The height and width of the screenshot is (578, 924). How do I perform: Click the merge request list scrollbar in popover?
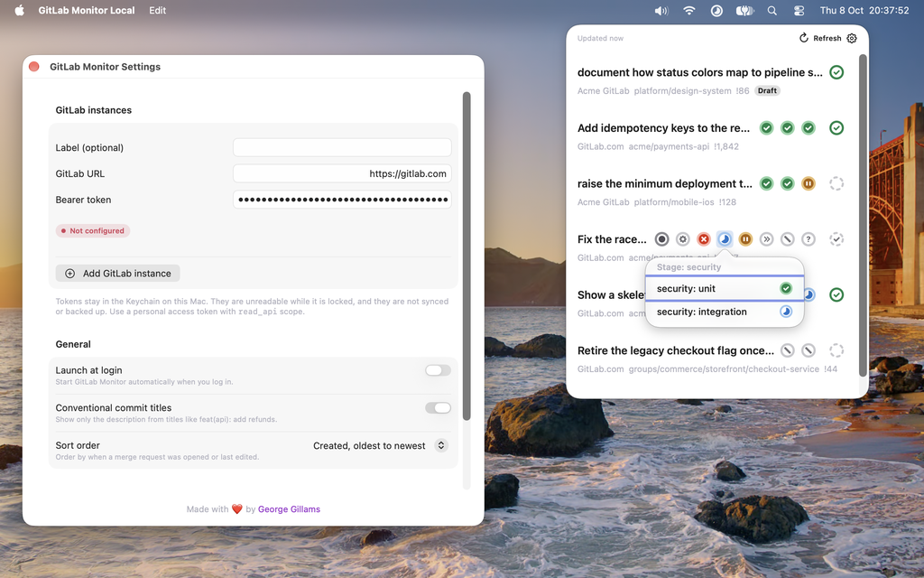tap(863, 215)
